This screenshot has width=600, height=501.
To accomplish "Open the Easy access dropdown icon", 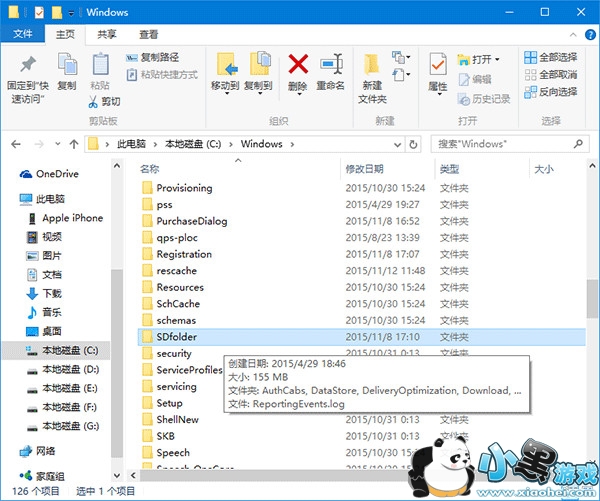I will click(401, 74).
